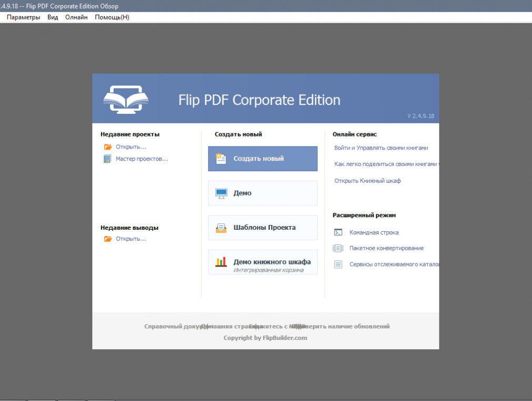Click the folder icon under Недавние проекты
This screenshot has width=532, height=401.
pos(108,147)
